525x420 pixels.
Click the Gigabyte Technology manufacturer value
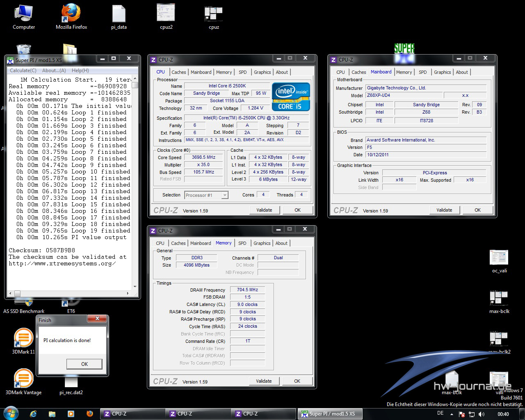point(426,88)
